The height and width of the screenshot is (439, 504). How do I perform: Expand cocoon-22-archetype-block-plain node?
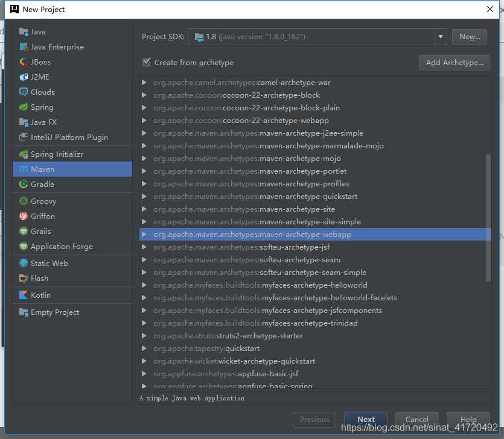[x=144, y=108]
